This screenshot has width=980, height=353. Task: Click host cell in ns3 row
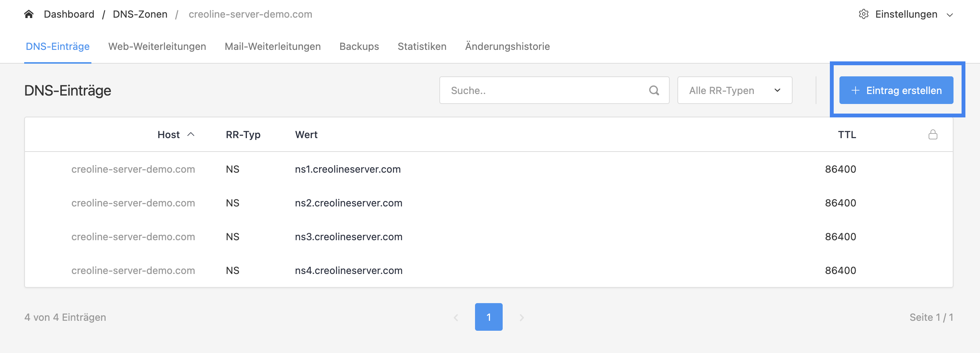click(x=133, y=237)
